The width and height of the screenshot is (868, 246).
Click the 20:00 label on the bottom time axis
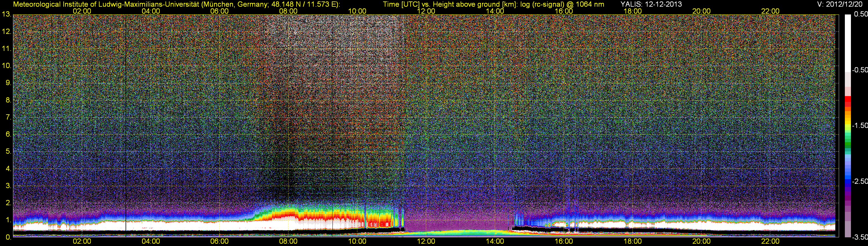click(702, 241)
